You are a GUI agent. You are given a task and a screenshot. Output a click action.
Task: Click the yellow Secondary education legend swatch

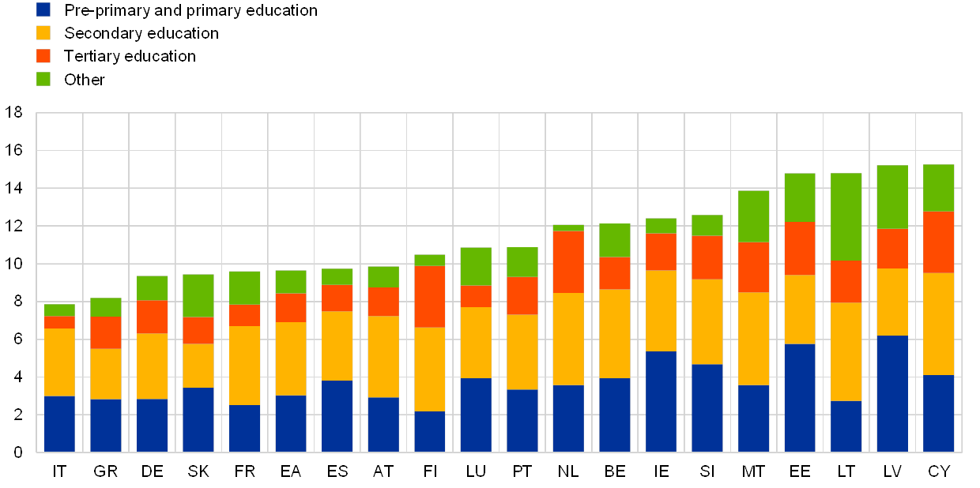click(x=43, y=33)
